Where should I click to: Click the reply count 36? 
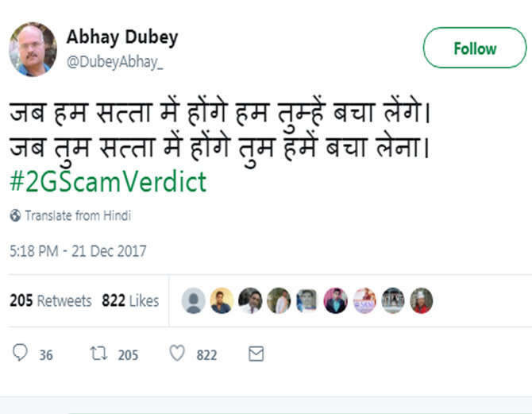click(x=46, y=355)
